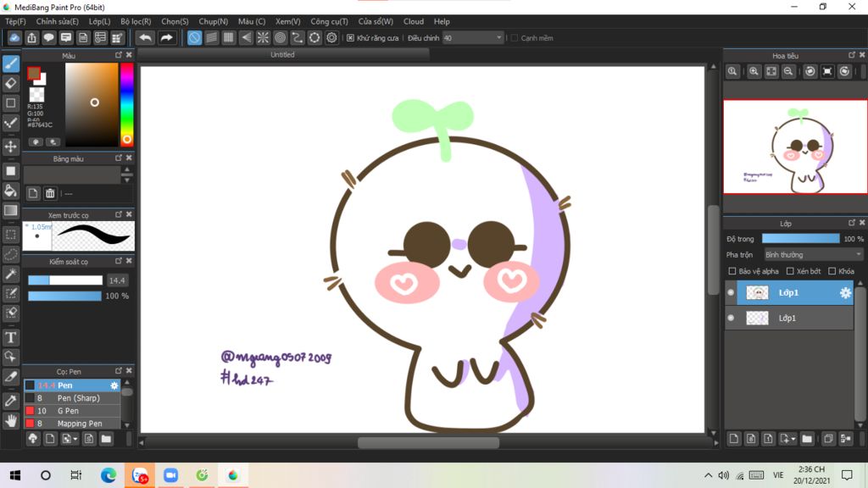Select the Eraser tool
Screen dimensions: 868x488
[11, 84]
